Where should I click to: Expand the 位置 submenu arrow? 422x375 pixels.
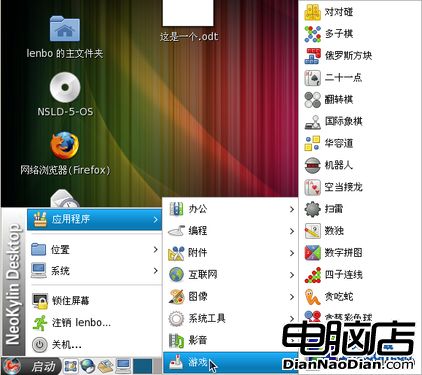[x=155, y=249]
